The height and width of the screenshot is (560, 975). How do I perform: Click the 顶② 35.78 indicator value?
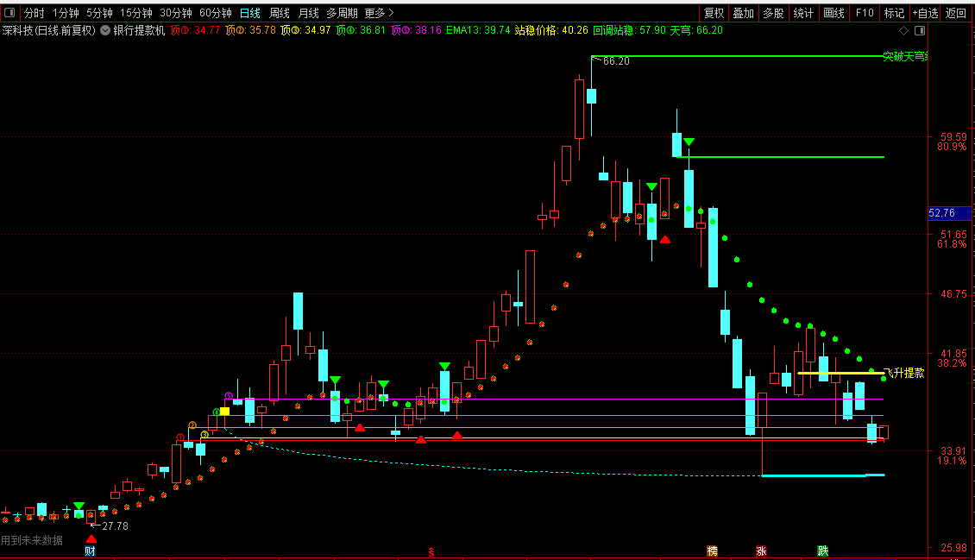click(x=250, y=30)
